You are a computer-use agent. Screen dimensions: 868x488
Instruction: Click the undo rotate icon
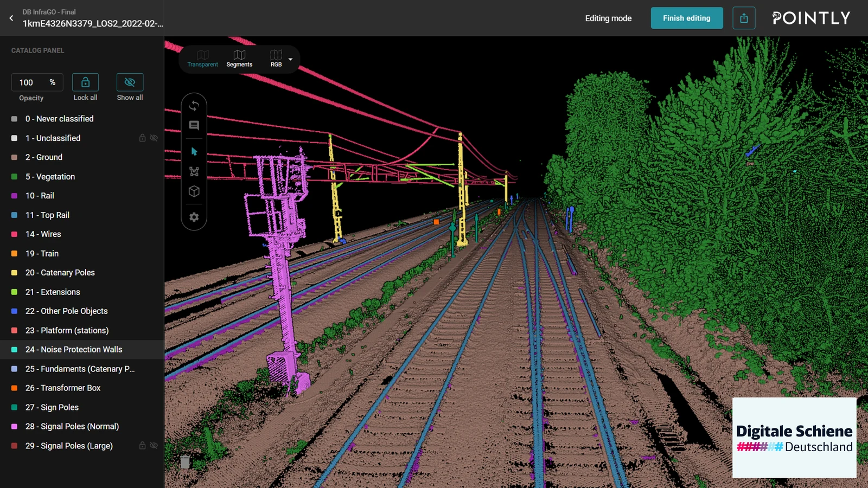pos(194,106)
